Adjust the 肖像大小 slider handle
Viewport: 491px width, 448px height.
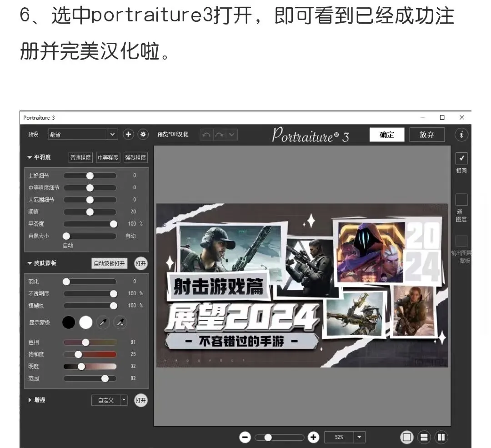(66, 236)
